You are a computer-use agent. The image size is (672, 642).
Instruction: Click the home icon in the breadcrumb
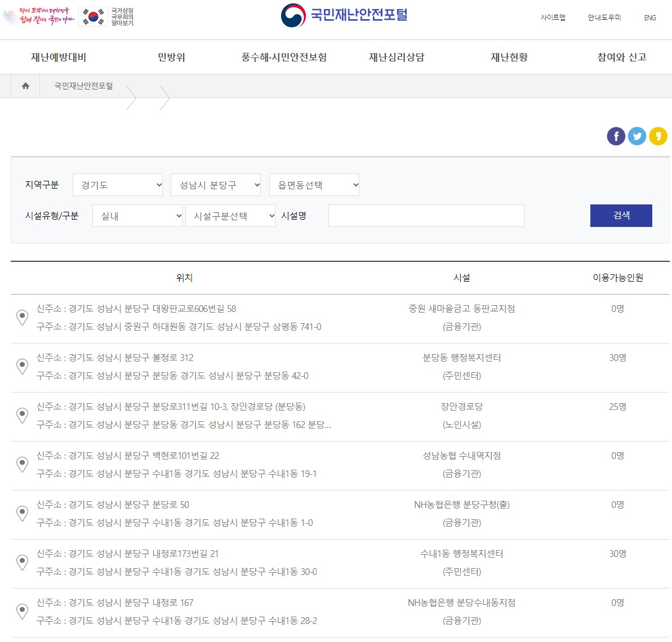pos(24,86)
